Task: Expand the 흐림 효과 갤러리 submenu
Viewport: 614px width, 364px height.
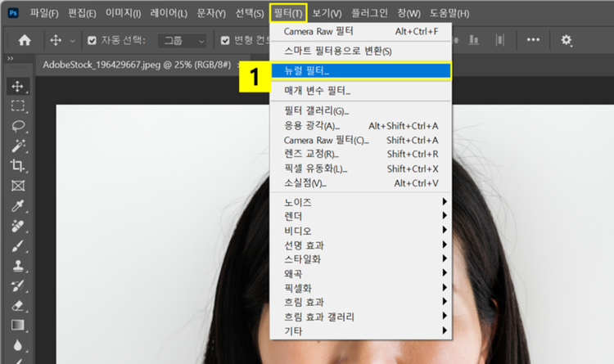Action: coord(361,317)
